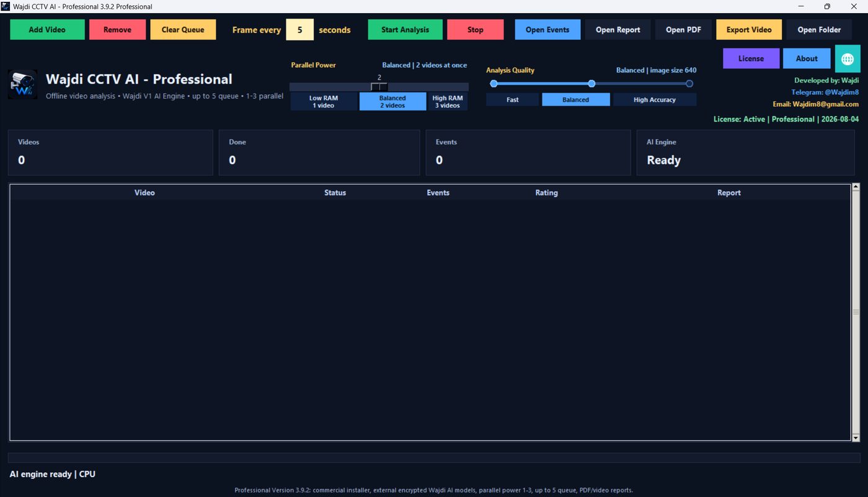The image size is (868, 497).
Task: Click the Open Folder button
Action: pos(819,30)
